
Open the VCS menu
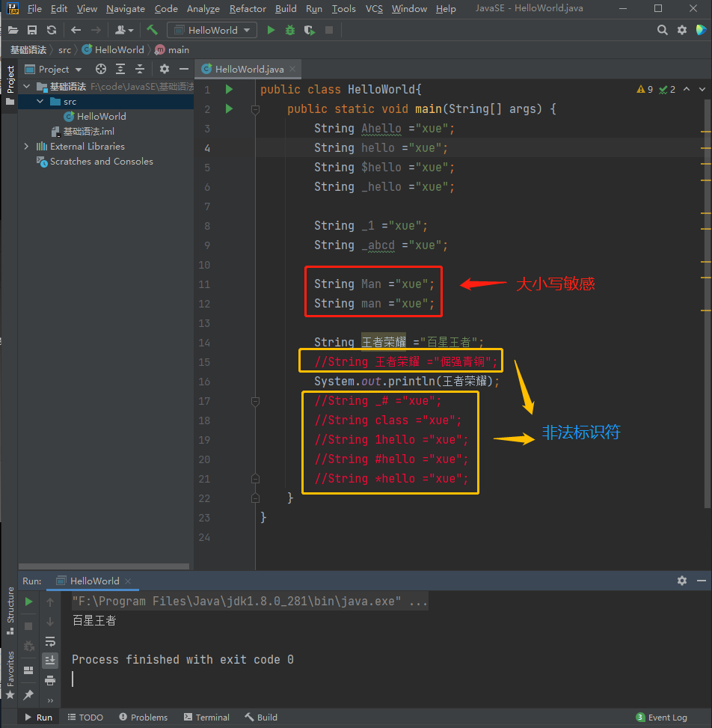[x=374, y=9]
